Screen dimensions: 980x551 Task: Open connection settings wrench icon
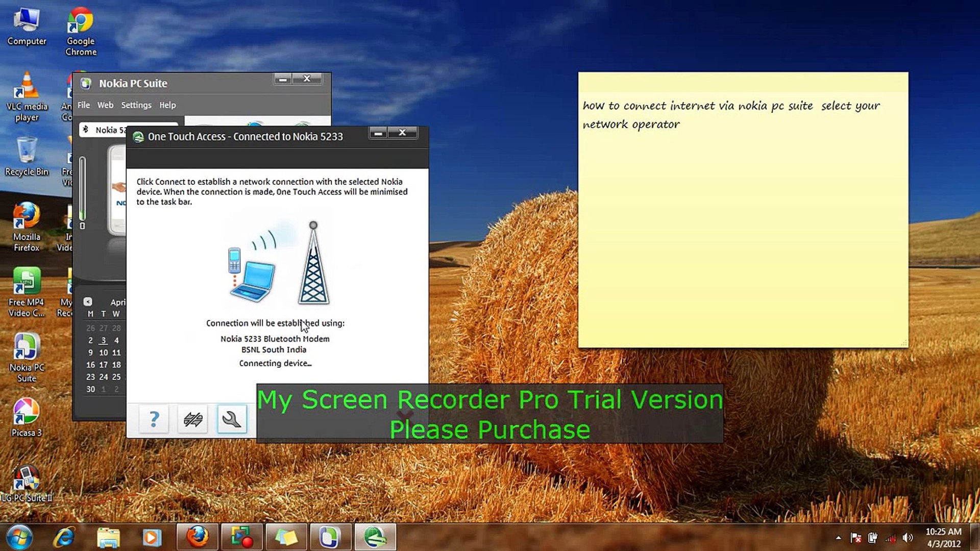[232, 419]
